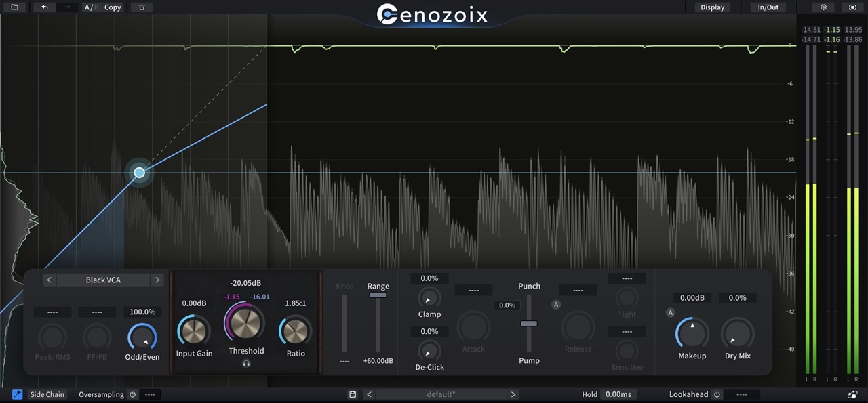The height and width of the screenshot is (403, 868).
Task: Open the Attack knob control
Action: (x=473, y=327)
